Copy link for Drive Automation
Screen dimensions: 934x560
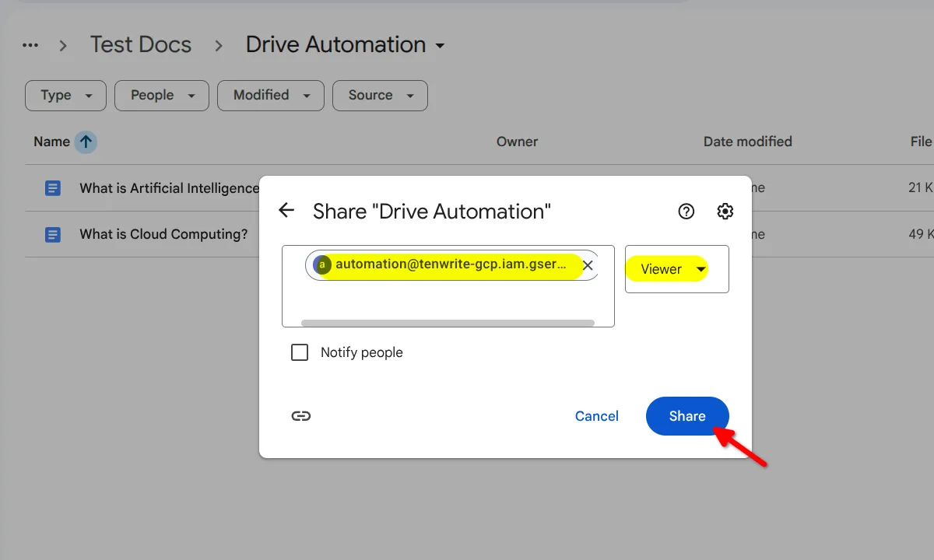coord(301,416)
